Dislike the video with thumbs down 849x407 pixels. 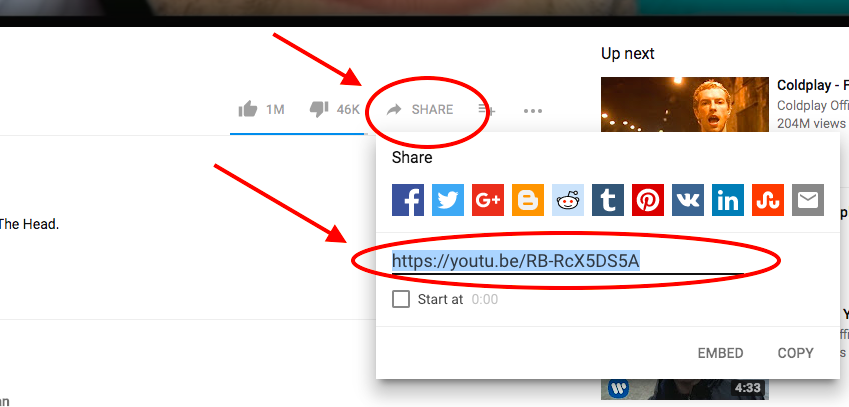click(319, 109)
